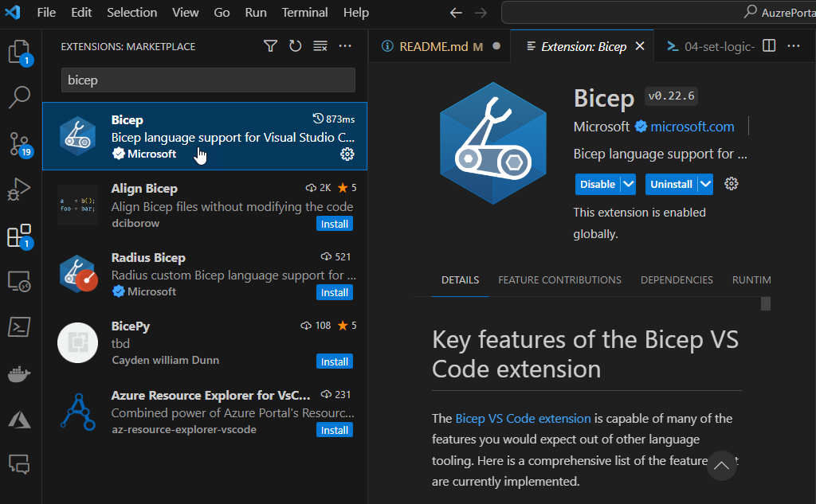Select the Bicep extension list item
816x504 pixels.
[205, 136]
